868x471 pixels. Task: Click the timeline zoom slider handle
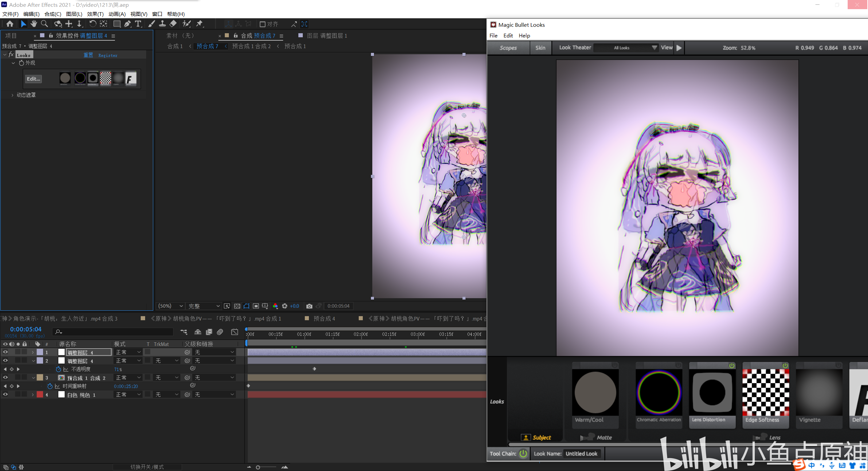[258, 467]
